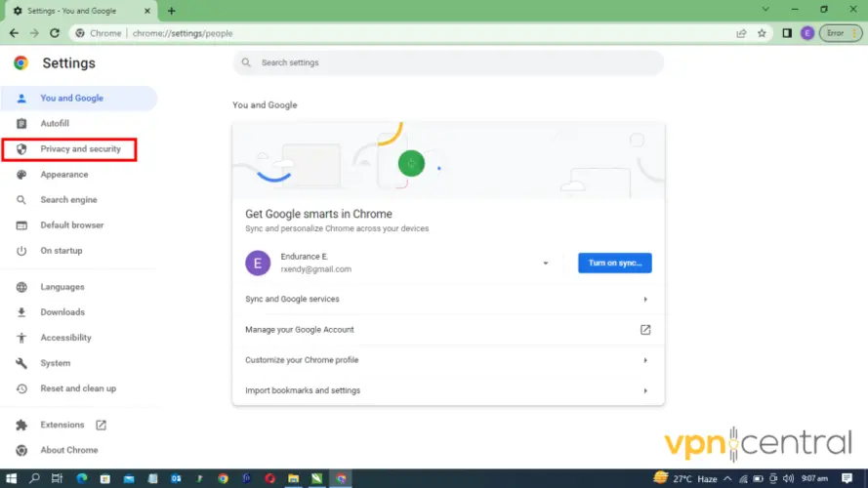Open File Explorer from taskbar

pos(293,478)
